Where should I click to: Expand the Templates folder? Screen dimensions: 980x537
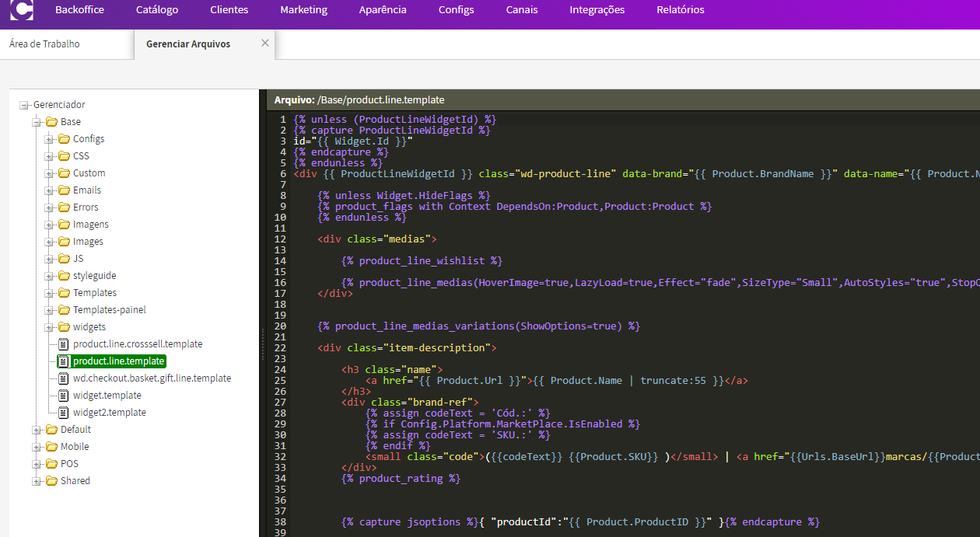(x=49, y=293)
